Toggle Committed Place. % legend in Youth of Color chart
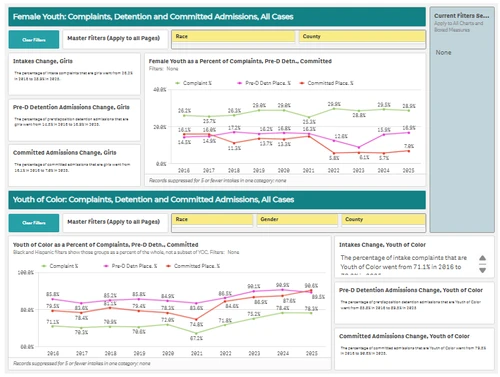 pyautogui.click(x=193, y=266)
